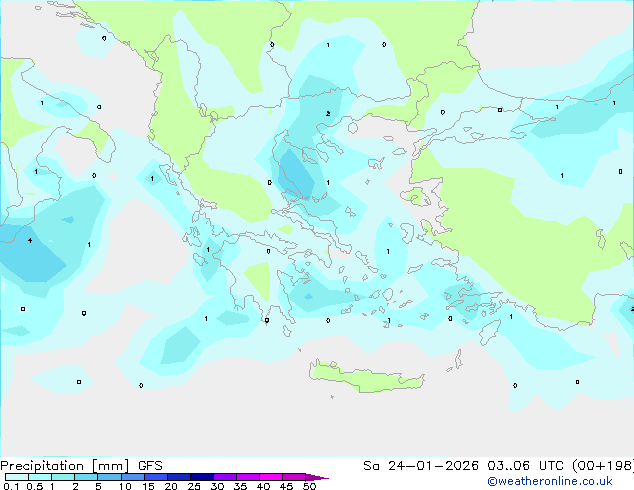Click the '15' legend scale label
This screenshot has width=634, height=490.
click(x=148, y=486)
